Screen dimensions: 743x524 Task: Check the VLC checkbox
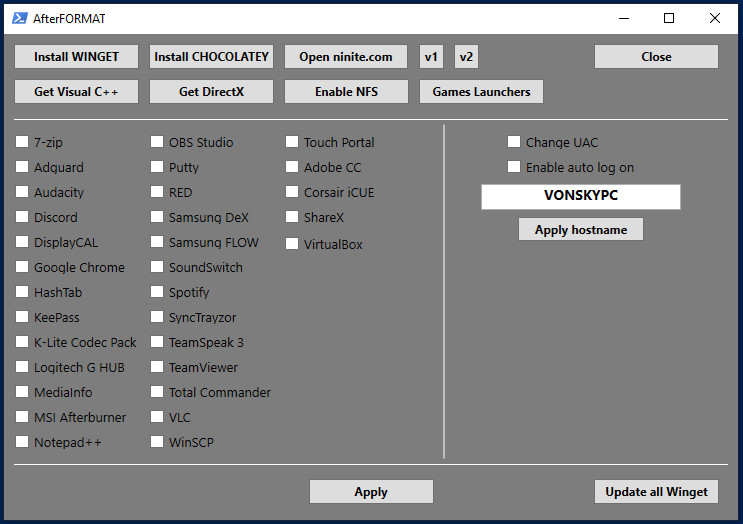pyautogui.click(x=157, y=417)
